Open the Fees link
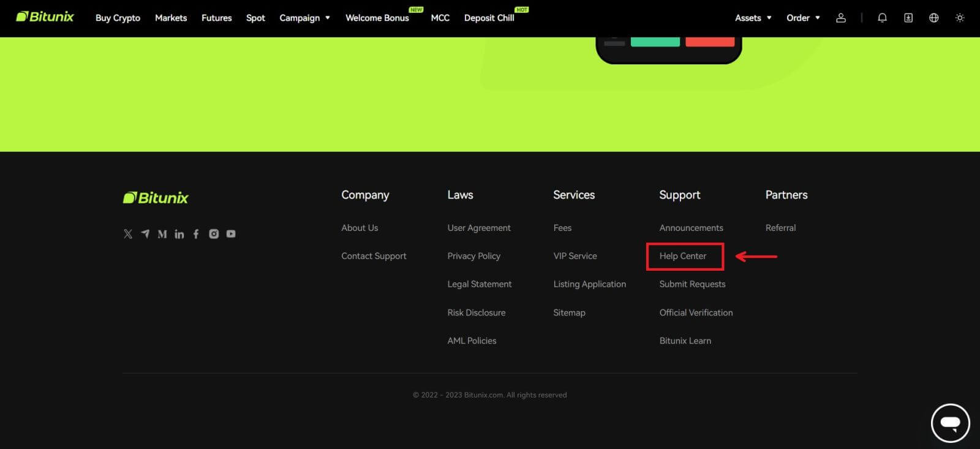 pos(562,228)
